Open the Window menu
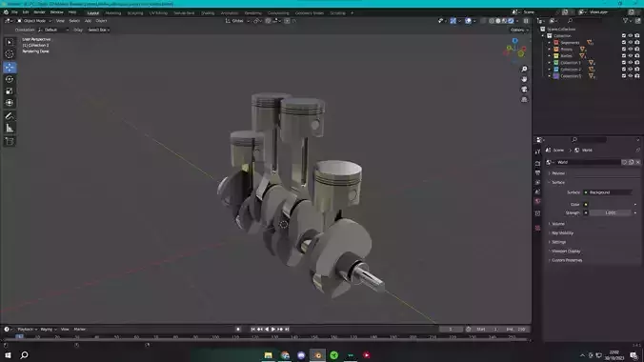This screenshot has width=644, height=362. (56, 12)
